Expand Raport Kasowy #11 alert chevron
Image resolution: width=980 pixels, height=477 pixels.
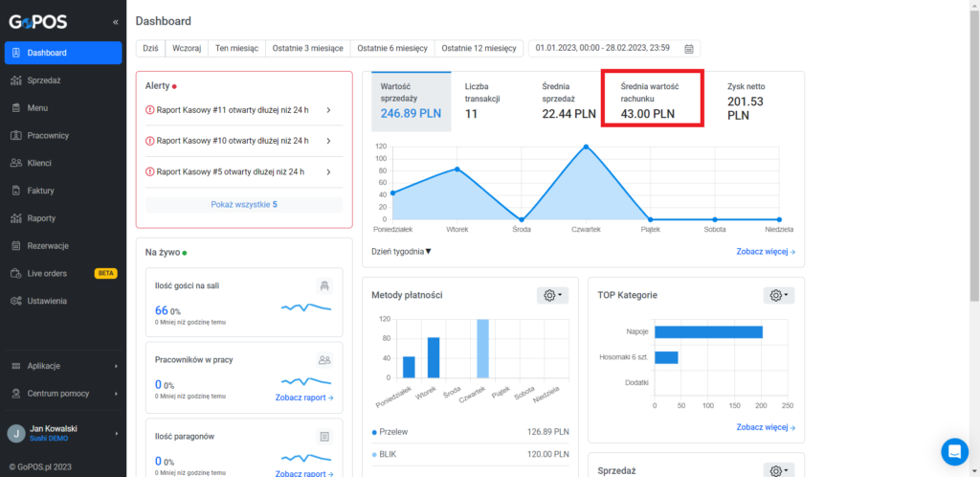coord(329,110)
